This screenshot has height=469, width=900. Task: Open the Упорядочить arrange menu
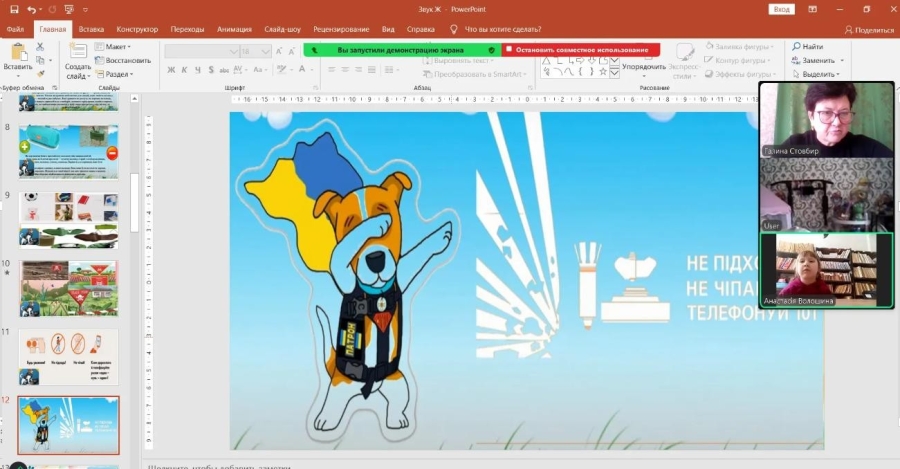[x=644, y=67]
